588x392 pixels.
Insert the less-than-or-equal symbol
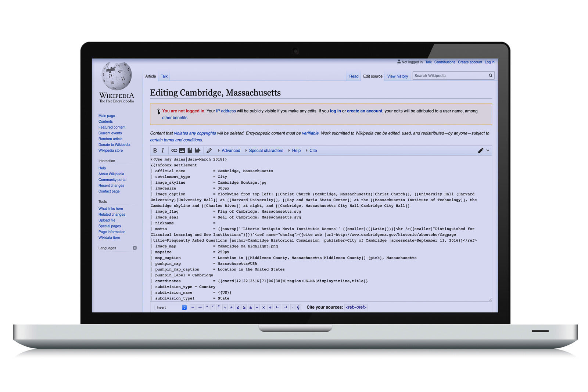tap(238, 308)
